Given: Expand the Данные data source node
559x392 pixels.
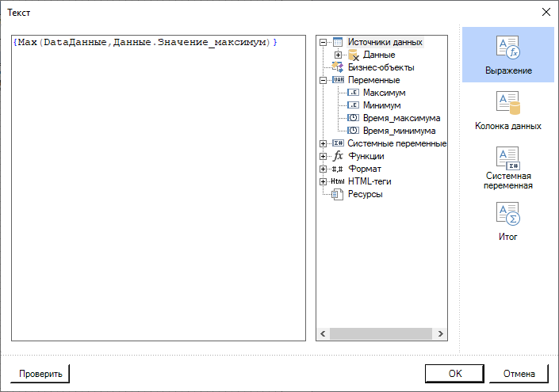Looking at the screenshot, I should 338,55.
